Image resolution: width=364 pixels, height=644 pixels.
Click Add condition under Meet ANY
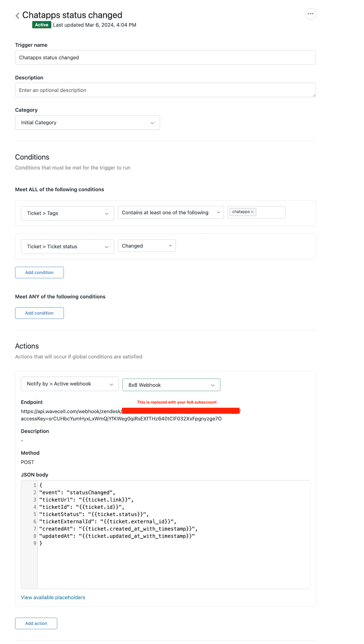click(39, 313)
